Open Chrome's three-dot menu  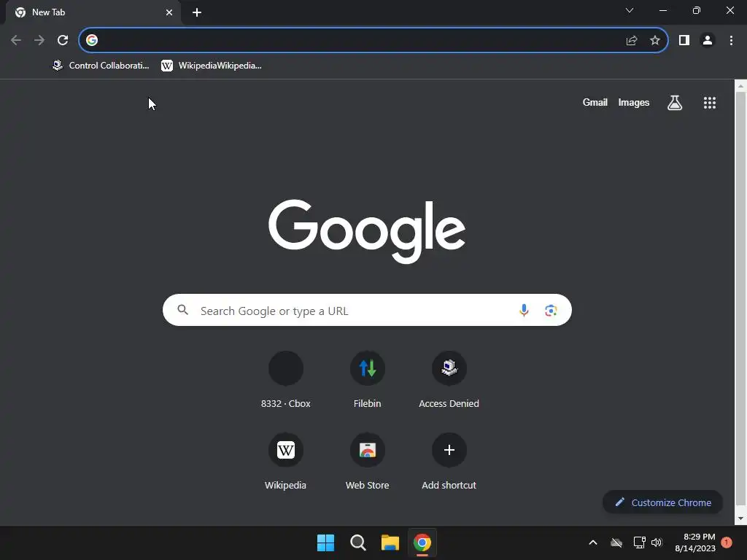[731, 41]
